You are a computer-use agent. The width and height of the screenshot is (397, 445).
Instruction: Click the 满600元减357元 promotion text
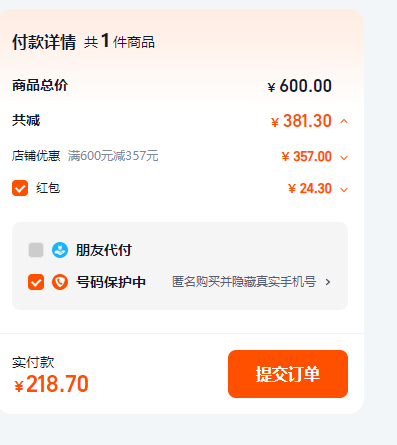(x=113, y=156)
